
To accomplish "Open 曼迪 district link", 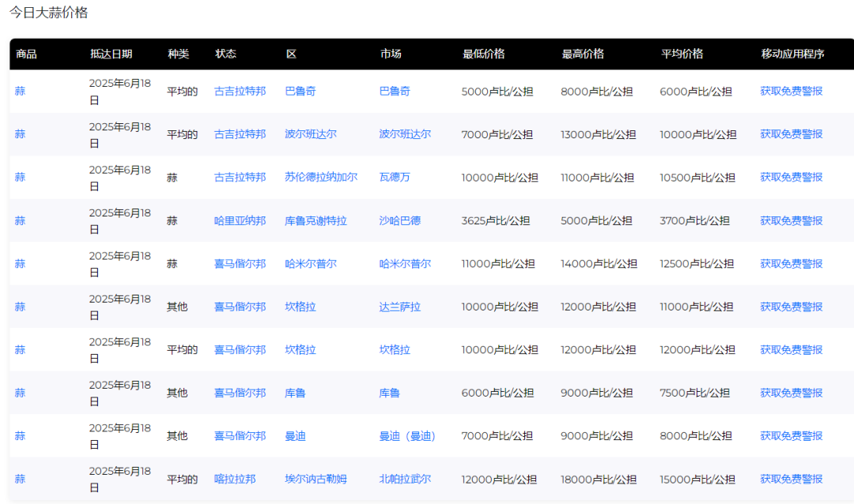I will (295, 436).
